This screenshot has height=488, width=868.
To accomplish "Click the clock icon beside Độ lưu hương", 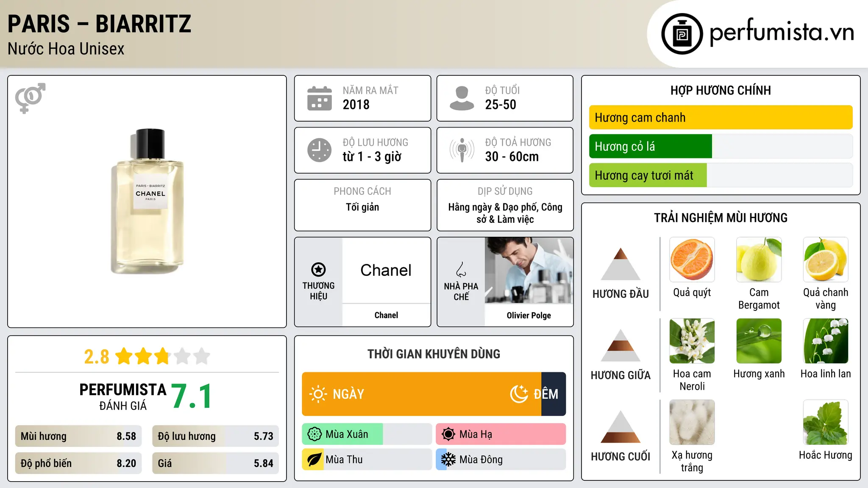I will (320, 150).
